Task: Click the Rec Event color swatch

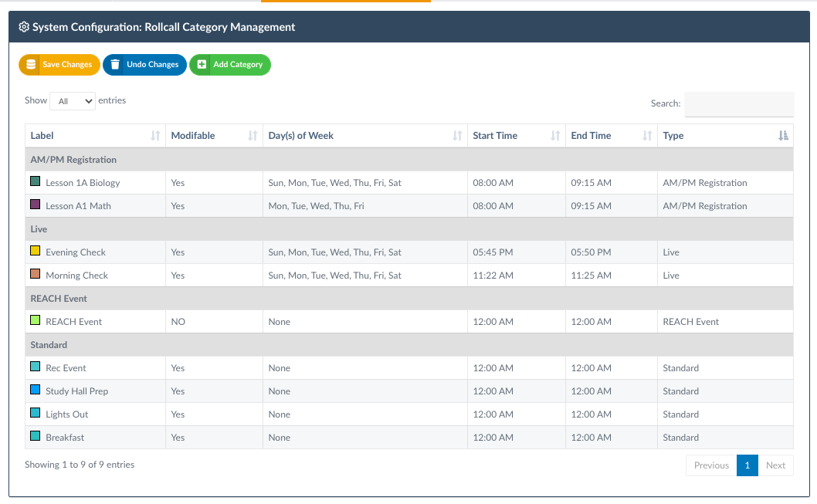Action: point(36,367)
